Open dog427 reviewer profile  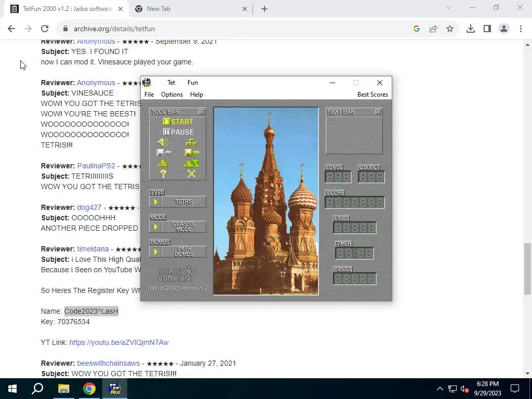[89, 207]
